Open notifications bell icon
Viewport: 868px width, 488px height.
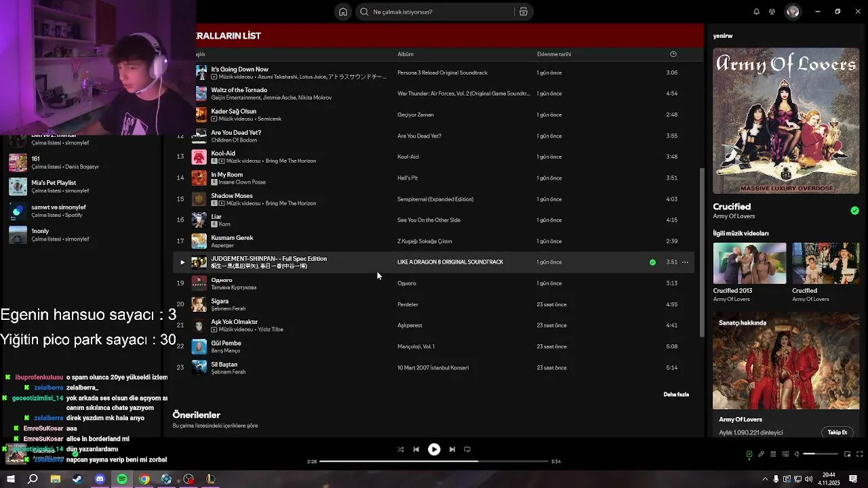tap(756, 12)
